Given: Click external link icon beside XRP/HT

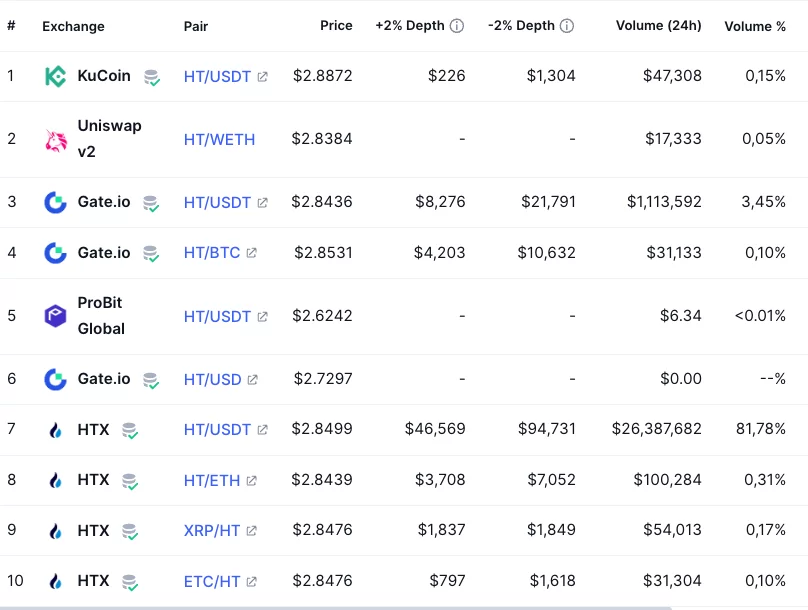Looking at the screenshot, I should point(251,531).
